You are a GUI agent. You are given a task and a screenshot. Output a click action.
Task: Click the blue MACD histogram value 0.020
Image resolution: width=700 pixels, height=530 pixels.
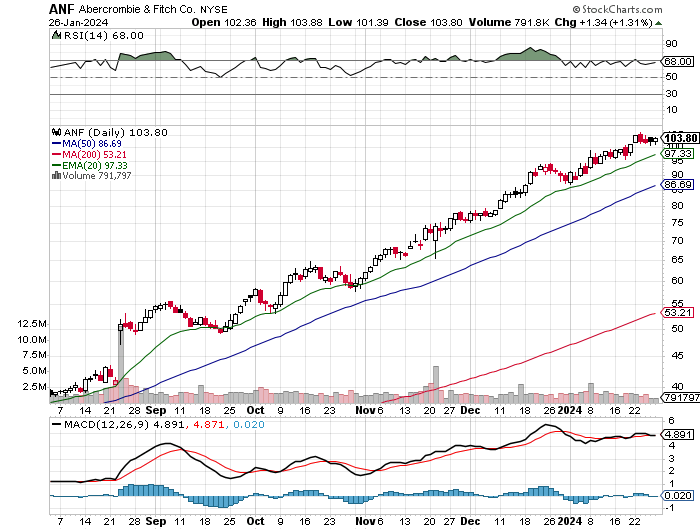tap(249, 424)
